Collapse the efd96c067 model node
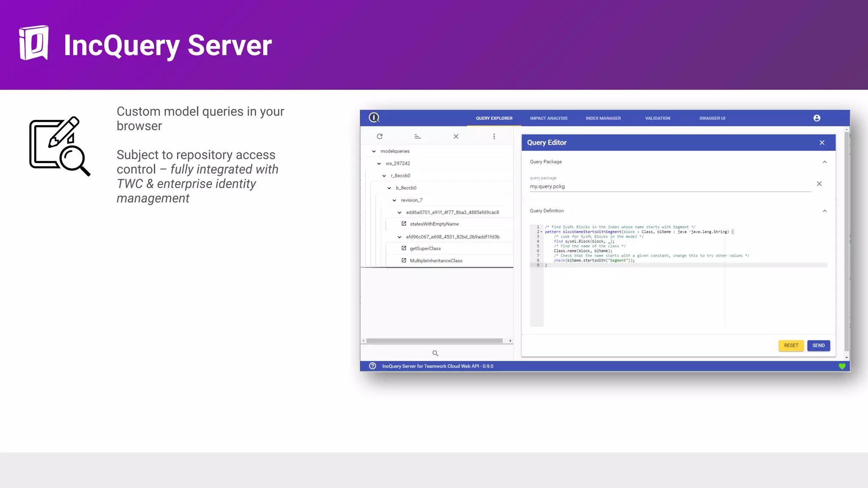This screenshot has height=488, width=868. pos(399,237)
